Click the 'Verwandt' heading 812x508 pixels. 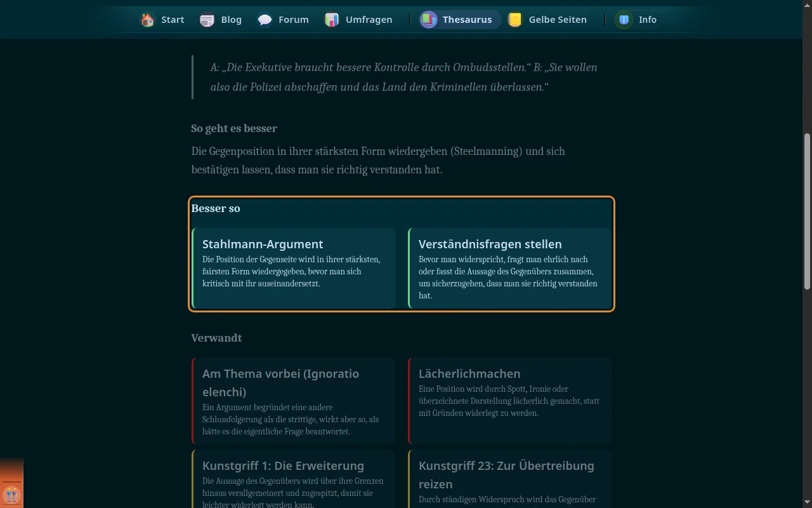[216, 338]
